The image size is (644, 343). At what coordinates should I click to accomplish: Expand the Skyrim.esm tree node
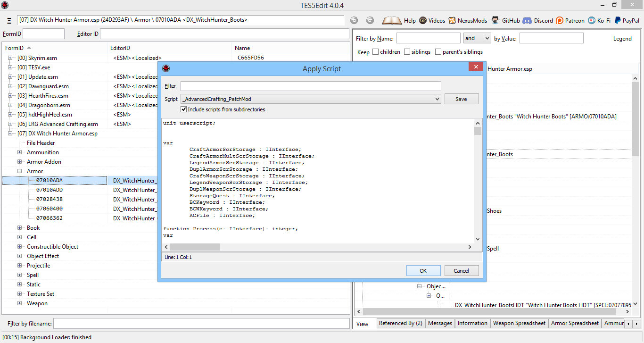point(10,58)
